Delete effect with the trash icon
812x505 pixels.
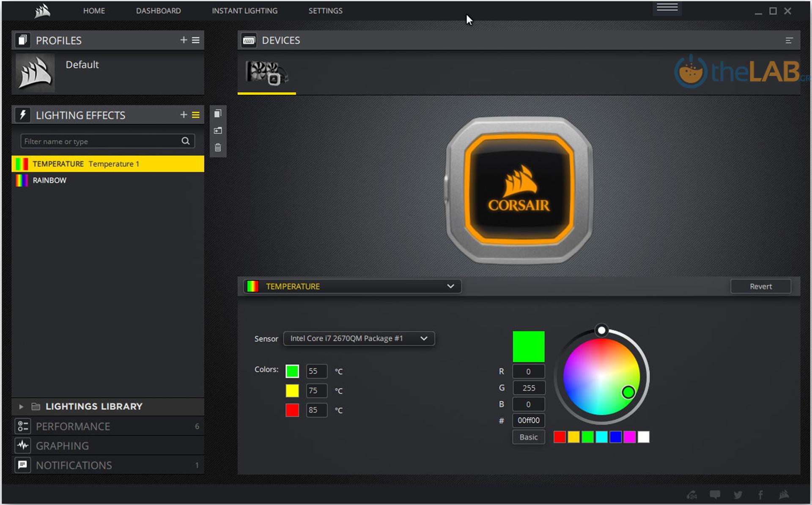tap(218, 147)
